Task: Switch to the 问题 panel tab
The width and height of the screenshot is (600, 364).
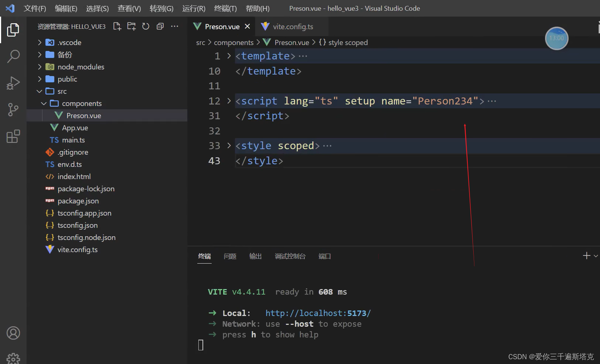Action: pos(230,256)
